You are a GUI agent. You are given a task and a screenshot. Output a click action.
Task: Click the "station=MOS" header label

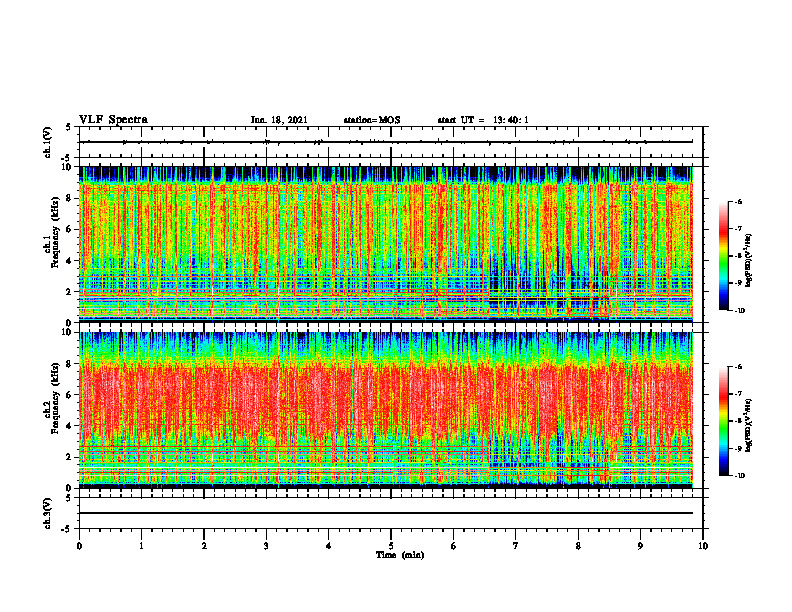pos(372,120)
